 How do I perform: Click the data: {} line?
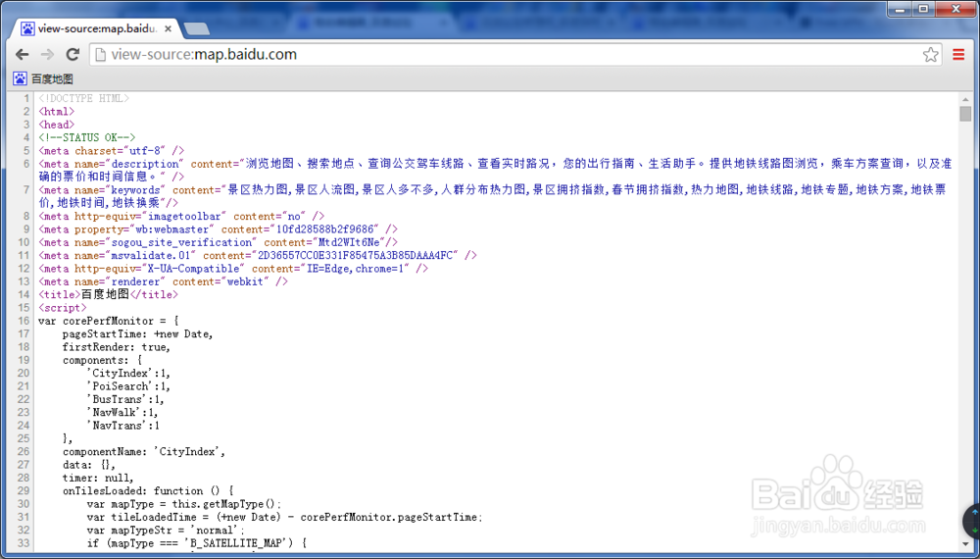coord(89,465)
